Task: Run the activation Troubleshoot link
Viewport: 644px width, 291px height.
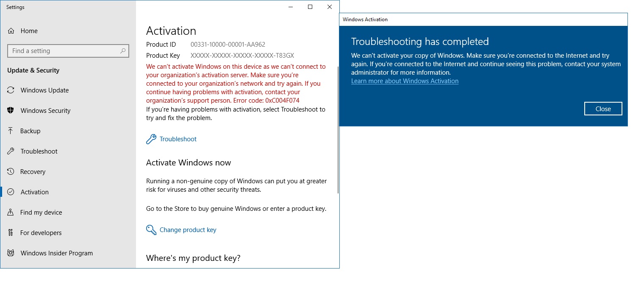Action: point(178,139)
